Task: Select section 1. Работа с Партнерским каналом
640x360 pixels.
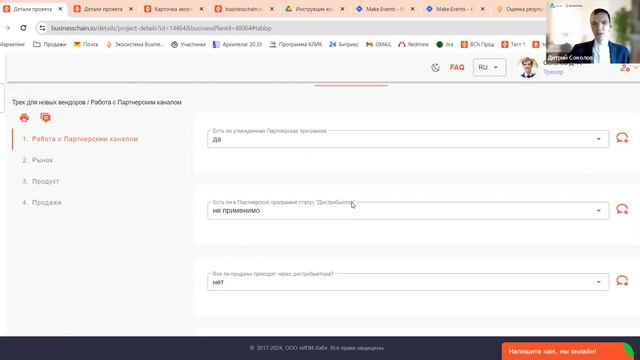Action: pyautogui.click(x=80, y=139)
